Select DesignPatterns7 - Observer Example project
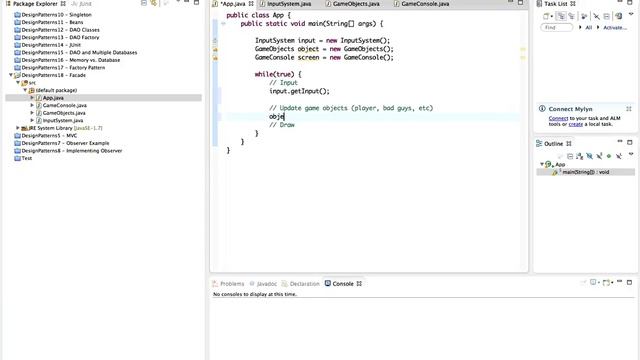This screenshot has height=360, width=640. [x=65, y=143]
